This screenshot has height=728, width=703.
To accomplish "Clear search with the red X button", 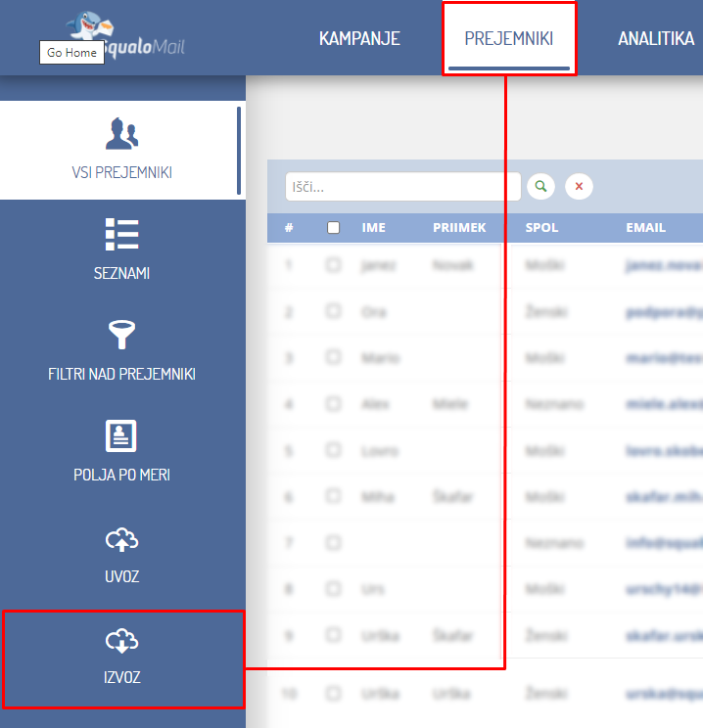I will pos(579,186).
